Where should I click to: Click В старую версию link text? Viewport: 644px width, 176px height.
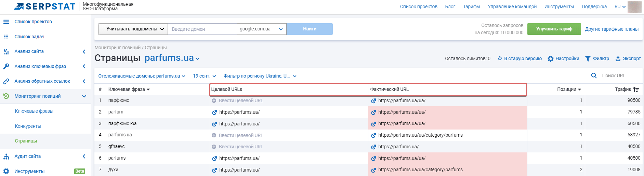pyautogui.click(x=523, y=58)
